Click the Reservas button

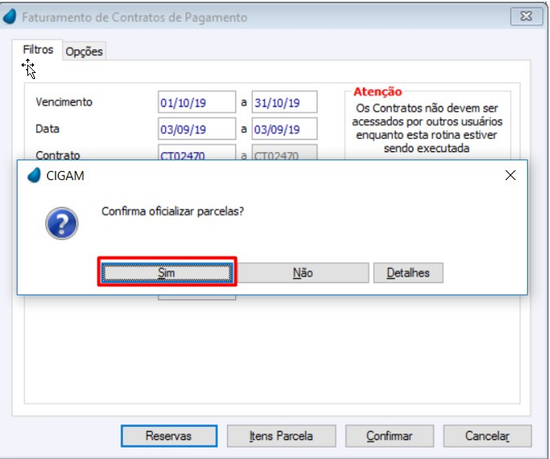[169, 436]
